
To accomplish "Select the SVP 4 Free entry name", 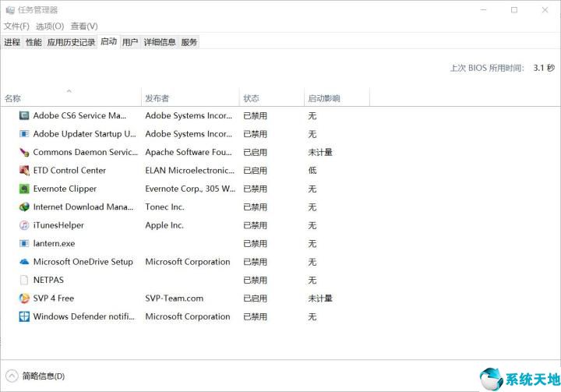I will pyautogui.click(x=53, y=298).
